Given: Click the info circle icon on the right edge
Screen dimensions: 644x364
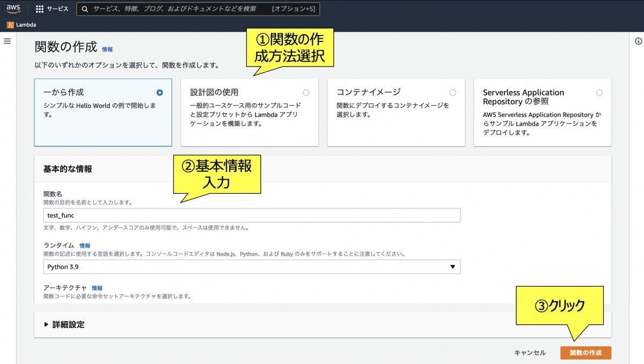Looking at the screenshot, I should point(638,40).
